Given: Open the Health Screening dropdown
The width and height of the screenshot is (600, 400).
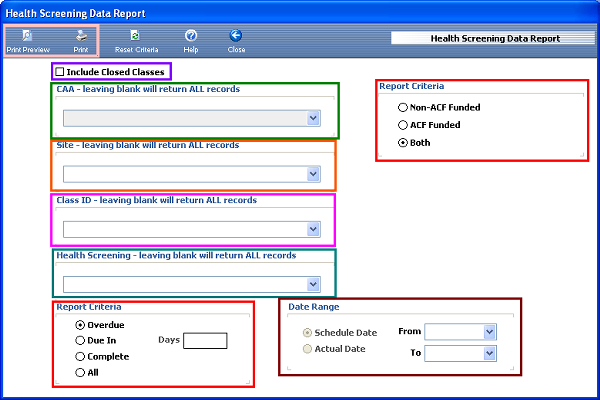Looking at the screenshot, I should (x=313, y=284).
